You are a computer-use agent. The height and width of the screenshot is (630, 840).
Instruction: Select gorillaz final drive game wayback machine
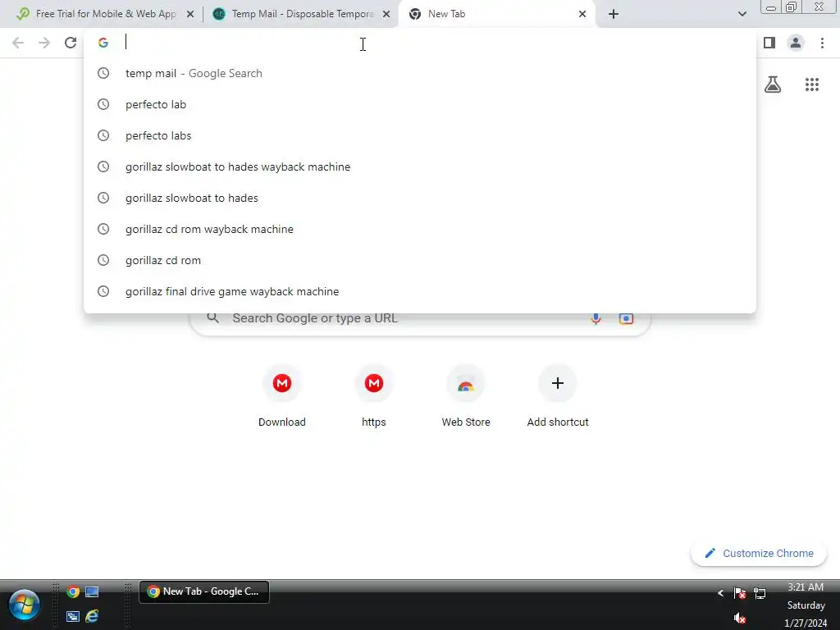click(419, 291)
